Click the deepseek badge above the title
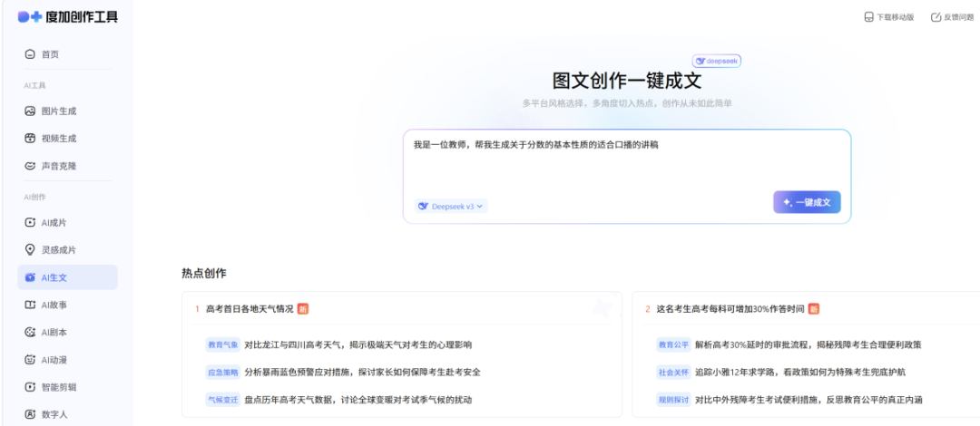Screen dimensions: 980x426 [717, 62]
